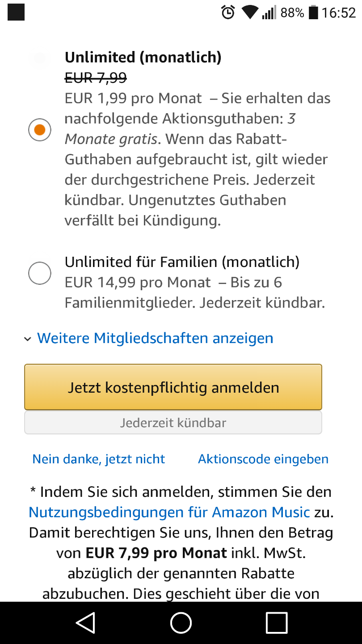Open 'Aktionscode eingeben' link
Image resolution: width=362 pixels, height=644 pixels.
[x=263, y=459]
